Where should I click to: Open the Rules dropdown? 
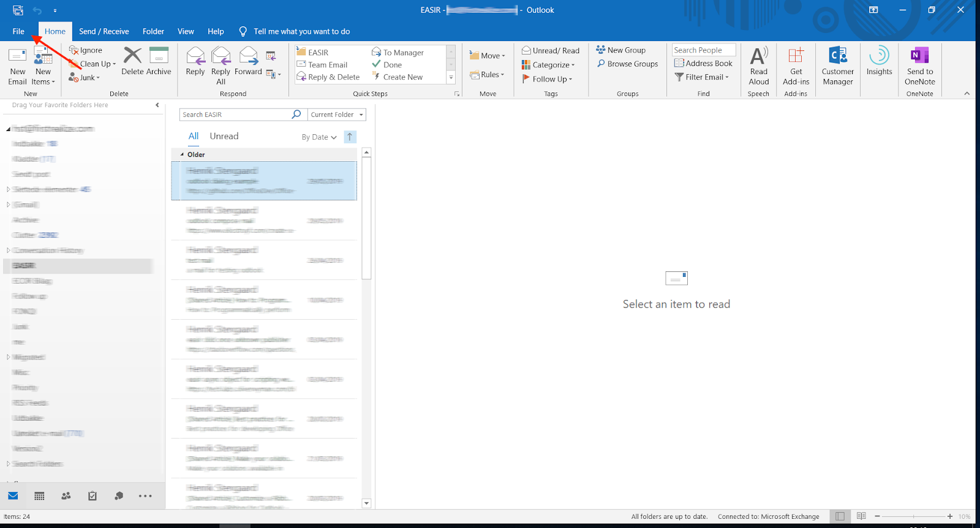pos(487,75)
